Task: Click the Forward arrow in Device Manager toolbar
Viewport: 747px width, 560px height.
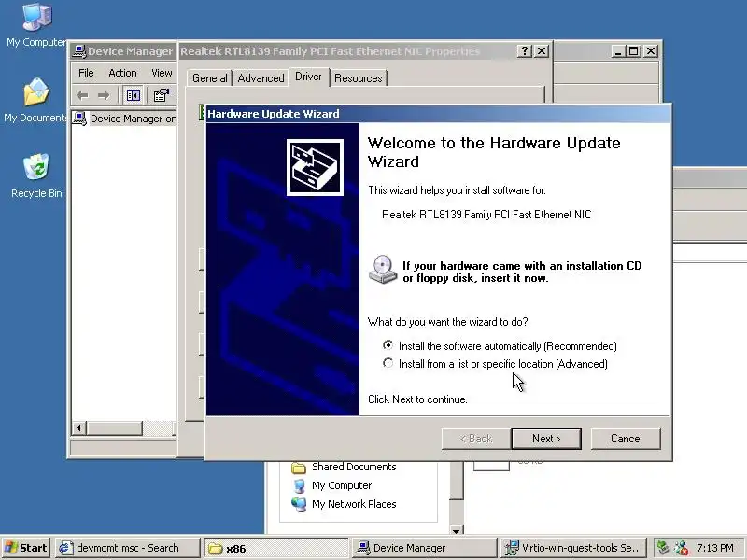Action: [x=104, y=96]
